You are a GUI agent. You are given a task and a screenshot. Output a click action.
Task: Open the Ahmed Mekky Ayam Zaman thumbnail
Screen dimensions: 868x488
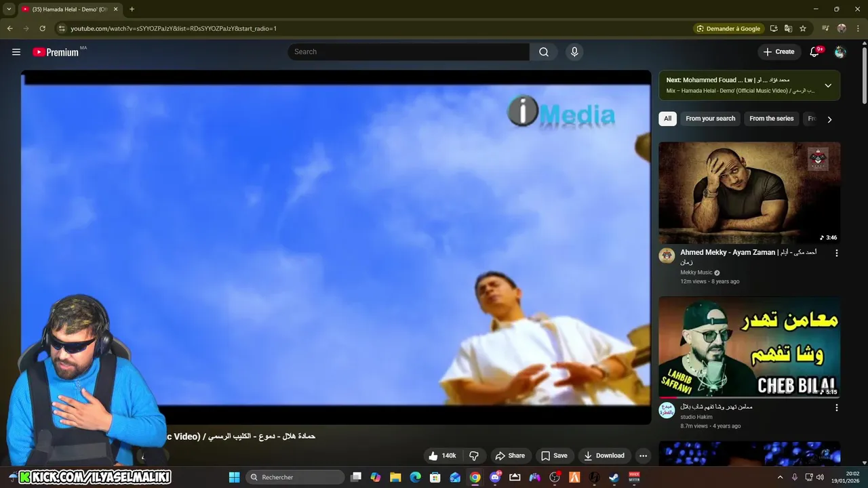point(749,192)
